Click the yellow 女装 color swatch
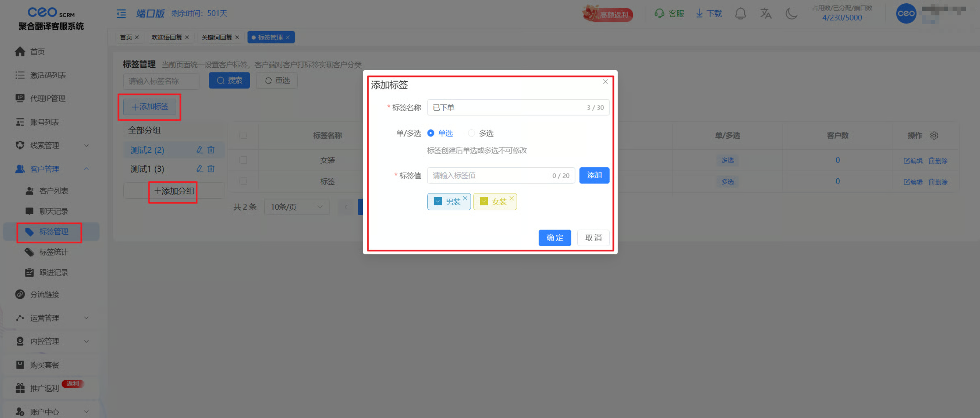 point(483,201)
